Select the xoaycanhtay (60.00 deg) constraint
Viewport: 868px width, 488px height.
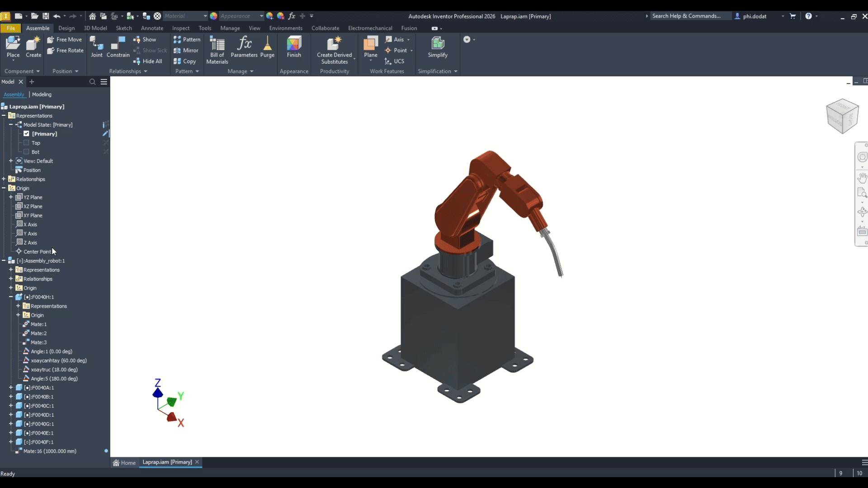click(55, 361)
